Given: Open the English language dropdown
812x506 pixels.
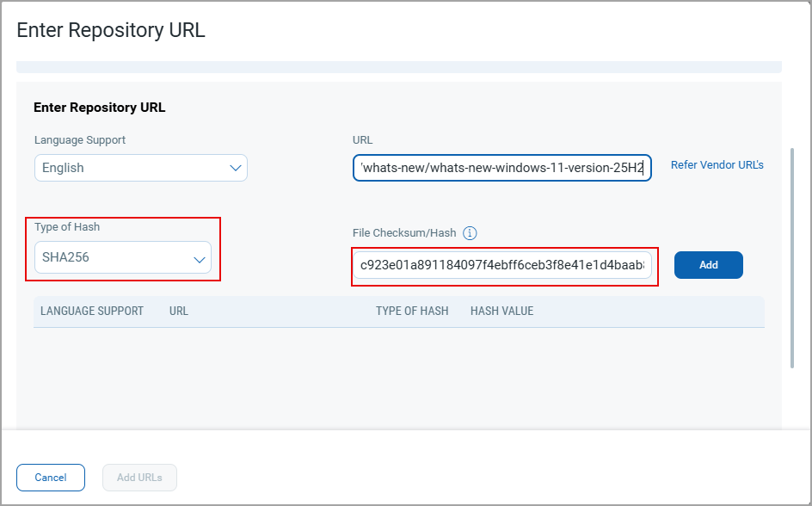Looking at the screenshot, I should pyautogui.click(x=140, y=168).
